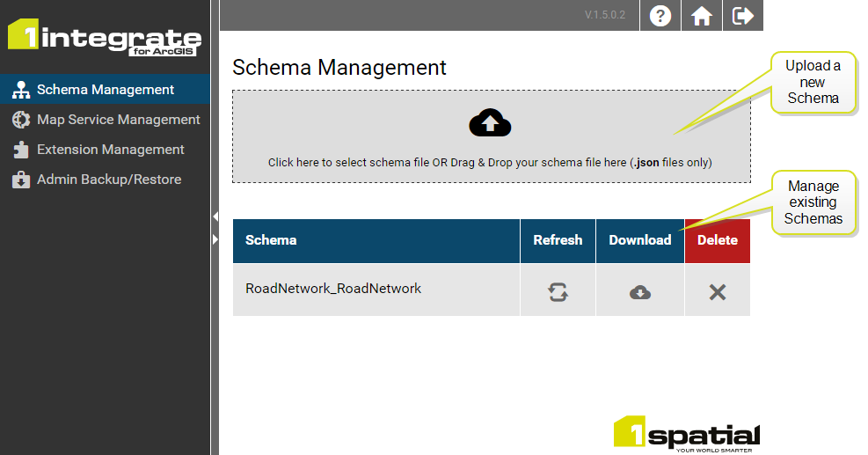Click the 1integrate logo
868x455 pixels.
(x=104, y=37)
